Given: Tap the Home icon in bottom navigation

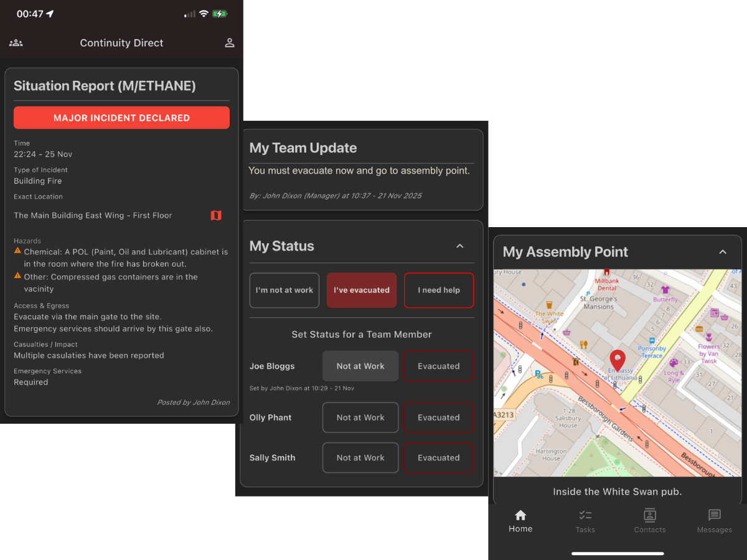Looking at the screenshot, I should click(x=520, y=516).
